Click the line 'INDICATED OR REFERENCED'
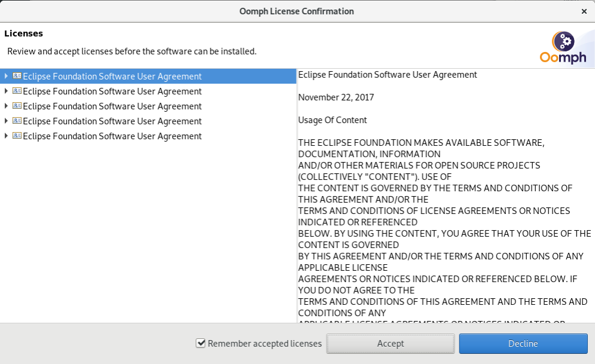Image resolution: width=595 pixels, height=364 pixels. (358, 222)
